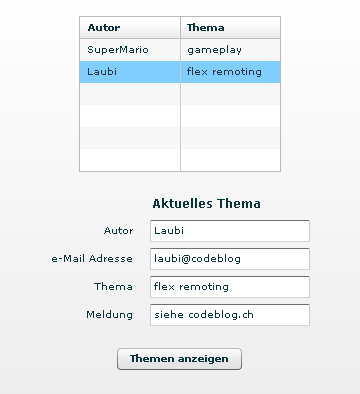Click the gameplay cell
This screenshot has width=360, height=394.
point(230,50)
